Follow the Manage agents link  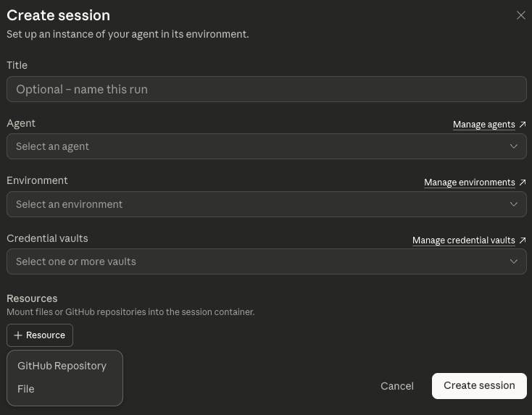483,125
